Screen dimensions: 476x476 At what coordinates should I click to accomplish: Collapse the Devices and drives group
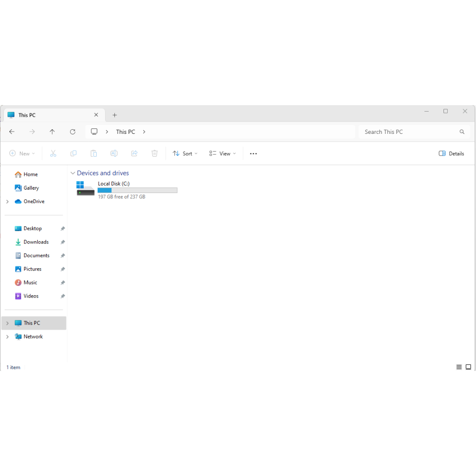coord(73,173)
